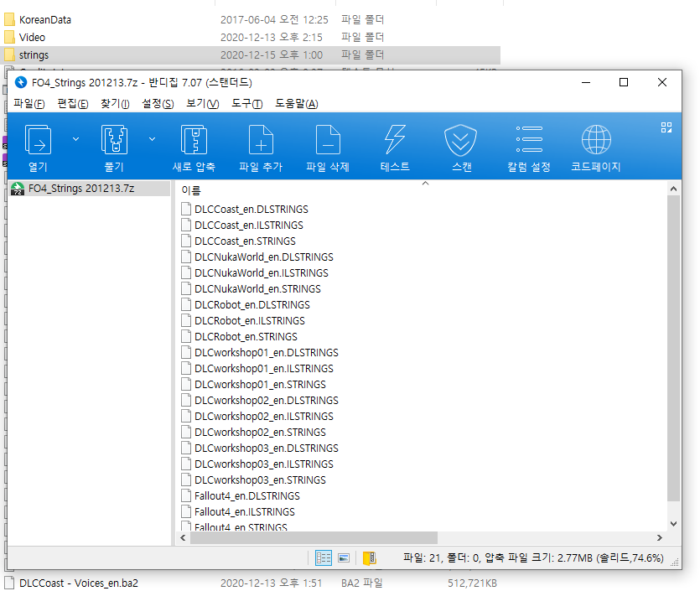Image resolution: width=700 pixels, height=591 pixels.
Task: Select DLCNukaWorld_en.STRINGS file
Action: pyautogui.click(x=257, y=289)
